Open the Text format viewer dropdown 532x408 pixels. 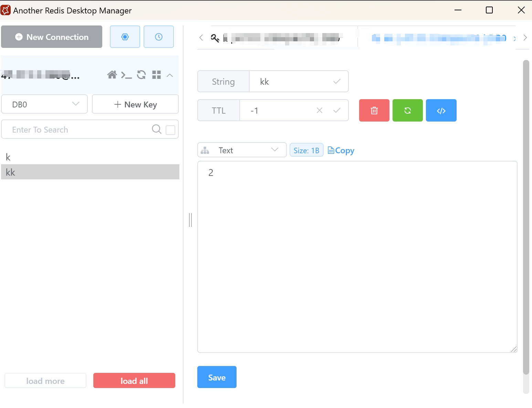coord(242,150)
